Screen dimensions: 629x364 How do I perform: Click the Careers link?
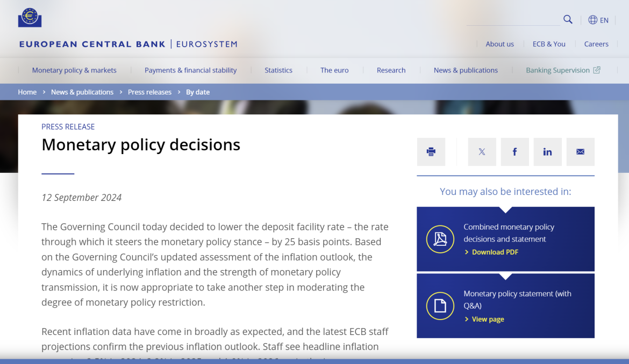point(596,44)
